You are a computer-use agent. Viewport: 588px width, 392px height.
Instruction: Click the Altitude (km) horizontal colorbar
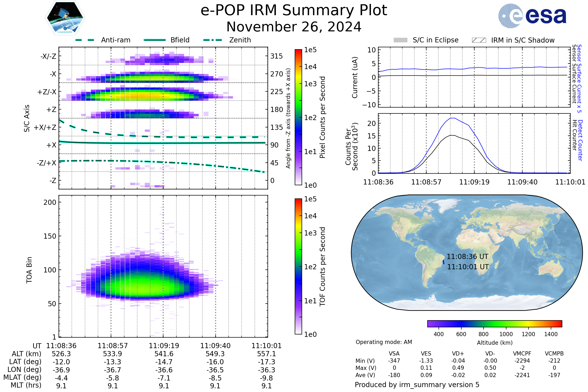click(494, 323)
